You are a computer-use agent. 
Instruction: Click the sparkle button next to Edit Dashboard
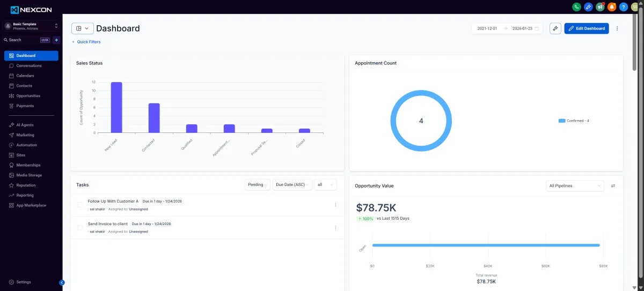click(x=555, y=28)
